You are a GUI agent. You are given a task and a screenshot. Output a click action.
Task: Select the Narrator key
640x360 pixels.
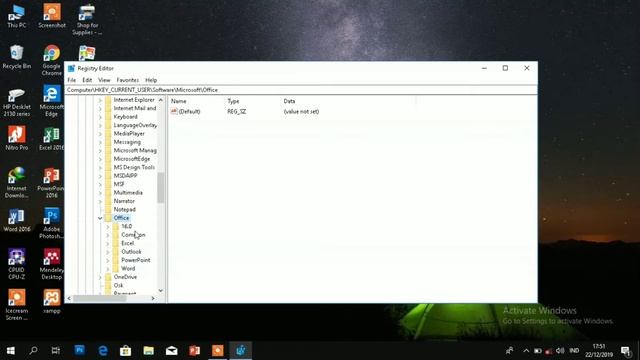pos(124,201)
